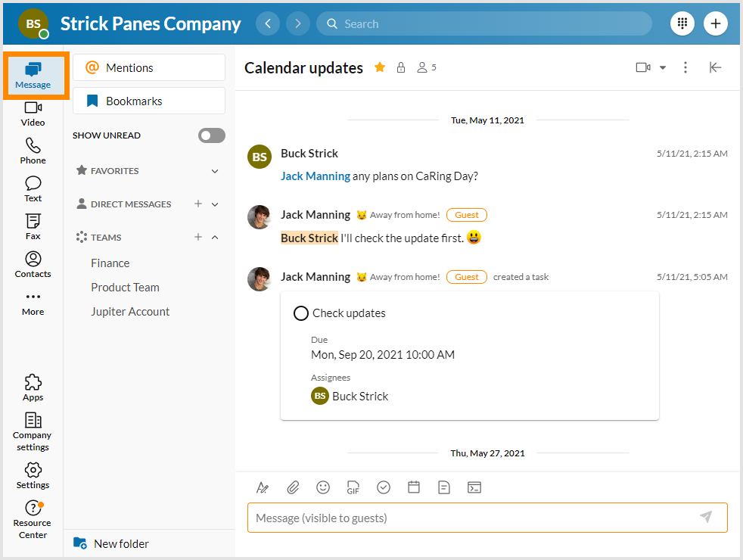Screen dimensions: 743x560
Task: Insert a GIF using GIF icon
Action: pyautogui.click(x=353, y=487)
